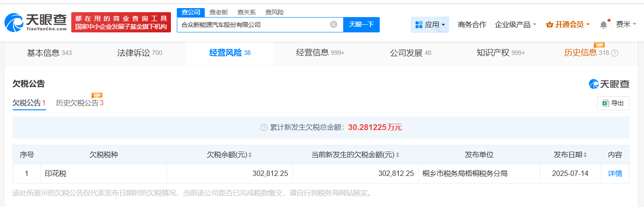This screenshot has height=207, width=644.
Task: Select the 欠税公告 sub-tab
Action: (x=29, y=103)
